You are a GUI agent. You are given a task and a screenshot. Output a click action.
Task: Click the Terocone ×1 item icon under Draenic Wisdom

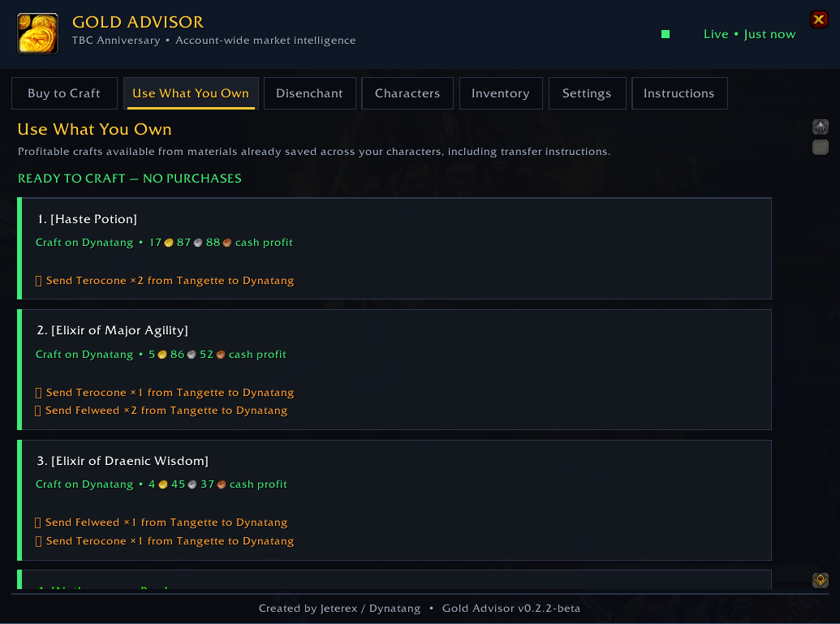(39, 541)
